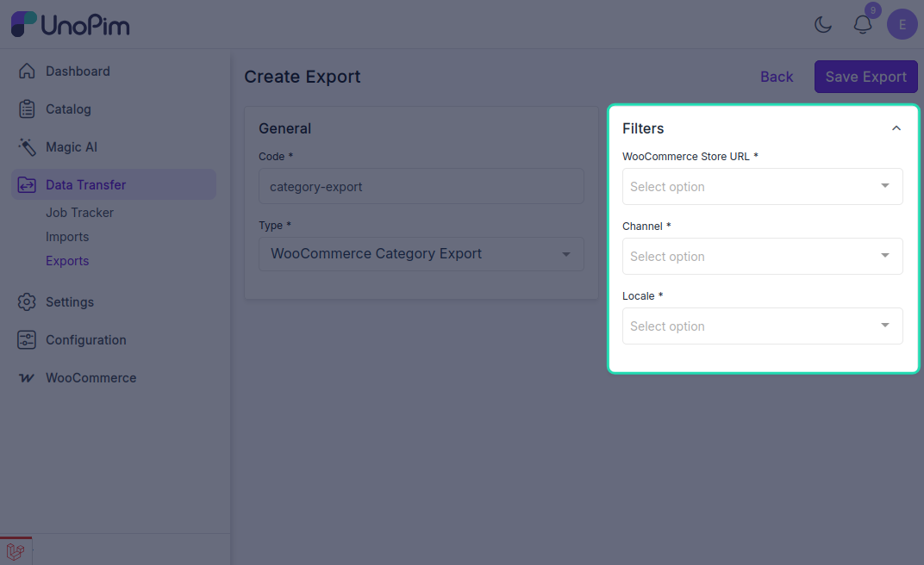Go to Exports submenu
Screen dimensions: 924x565
tap(67, 261)
